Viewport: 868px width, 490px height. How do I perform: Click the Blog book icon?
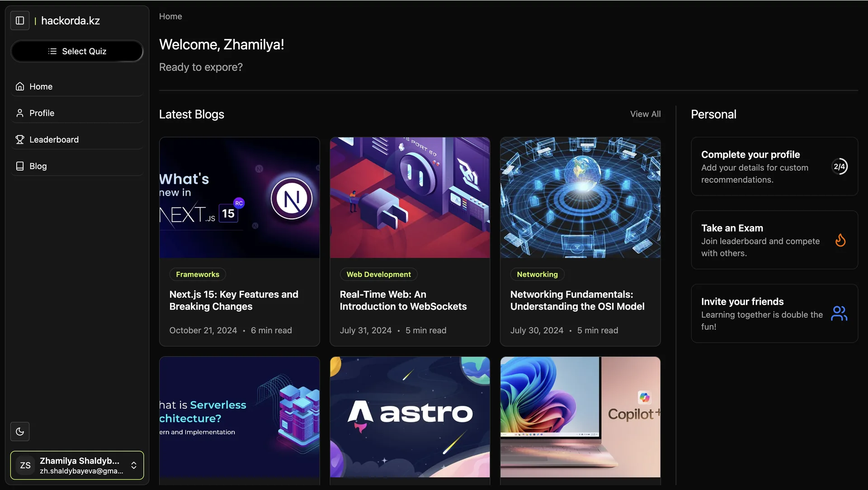pyautogui.click(x=20, y=166)
